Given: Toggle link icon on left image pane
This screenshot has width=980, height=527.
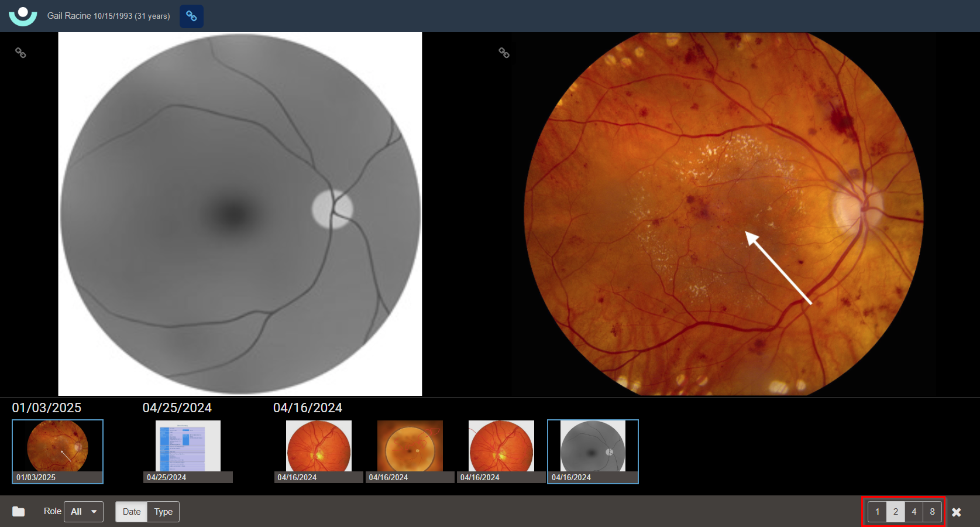Looking at the screenshot, I should pyautogui.click(x=20, y=53).
